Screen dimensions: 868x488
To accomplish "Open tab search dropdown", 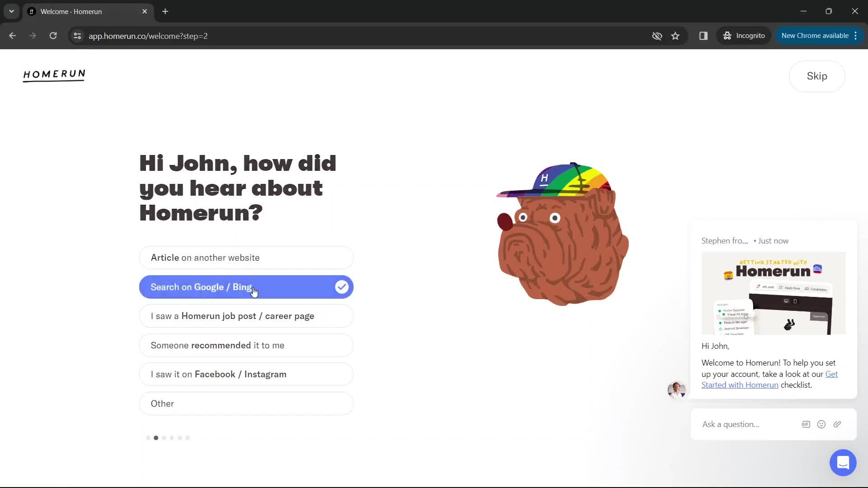I will point(11,11).
